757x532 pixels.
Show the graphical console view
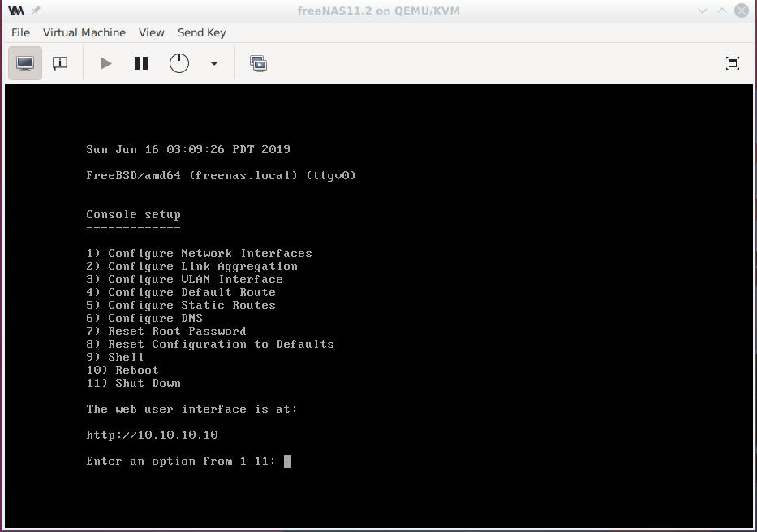(25, 63)
